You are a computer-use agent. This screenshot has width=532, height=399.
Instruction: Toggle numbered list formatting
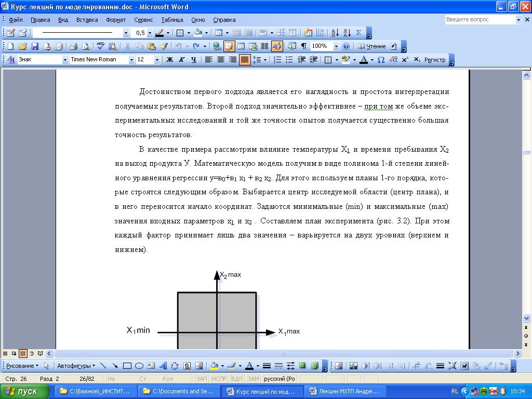(x=277, y=60)
